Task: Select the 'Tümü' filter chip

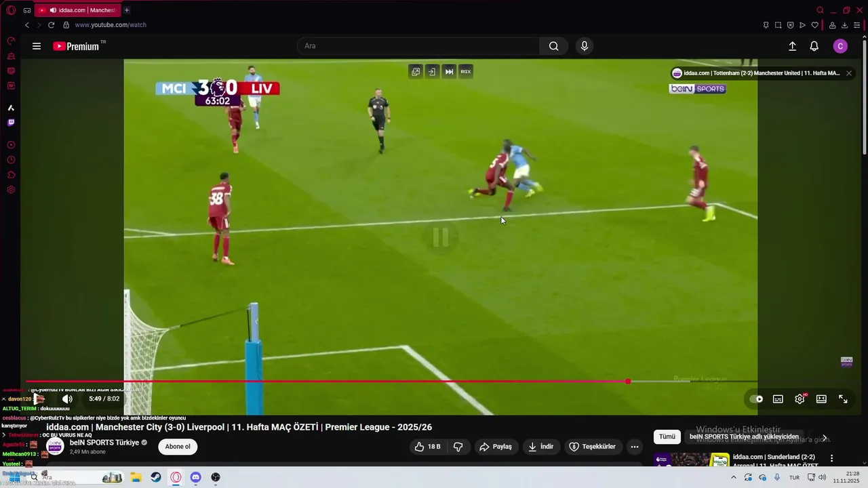Action: 667,436
